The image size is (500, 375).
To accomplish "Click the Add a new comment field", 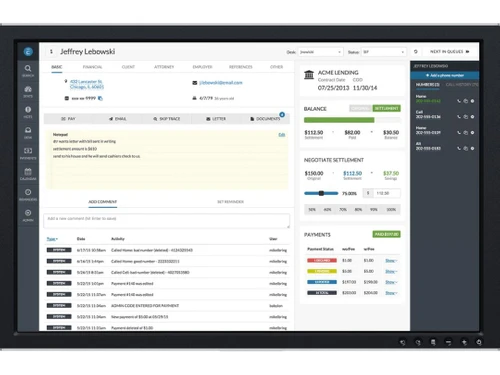I will [x=167, y=221].
